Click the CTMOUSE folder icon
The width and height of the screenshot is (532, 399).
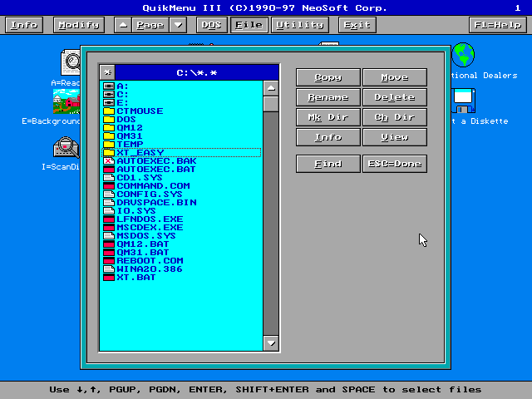coord(109,111)
